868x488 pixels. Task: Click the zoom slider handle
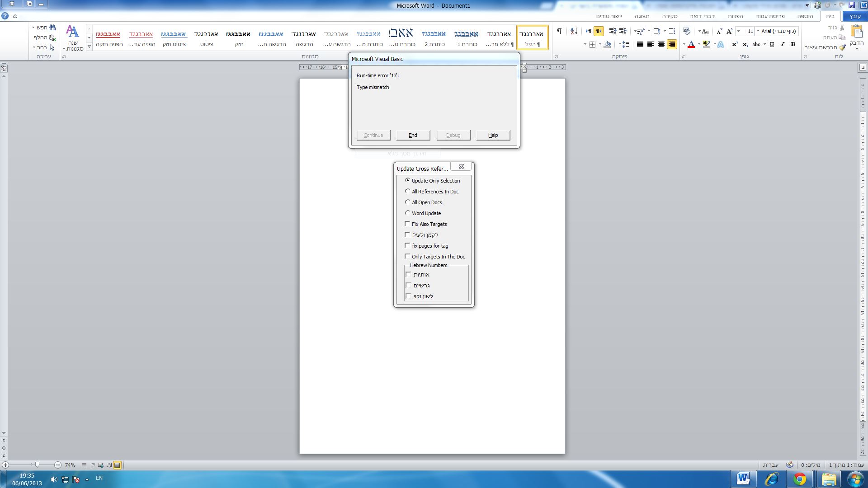pos(38,465)
